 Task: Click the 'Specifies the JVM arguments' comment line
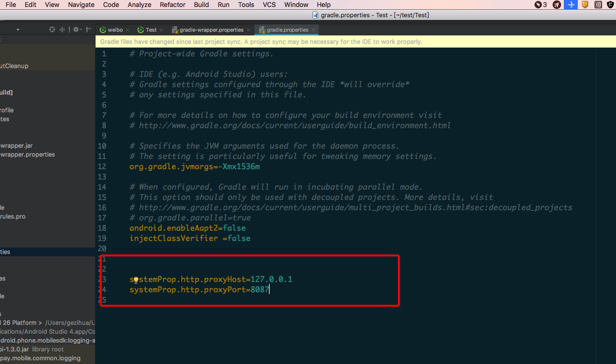point(264,146)
